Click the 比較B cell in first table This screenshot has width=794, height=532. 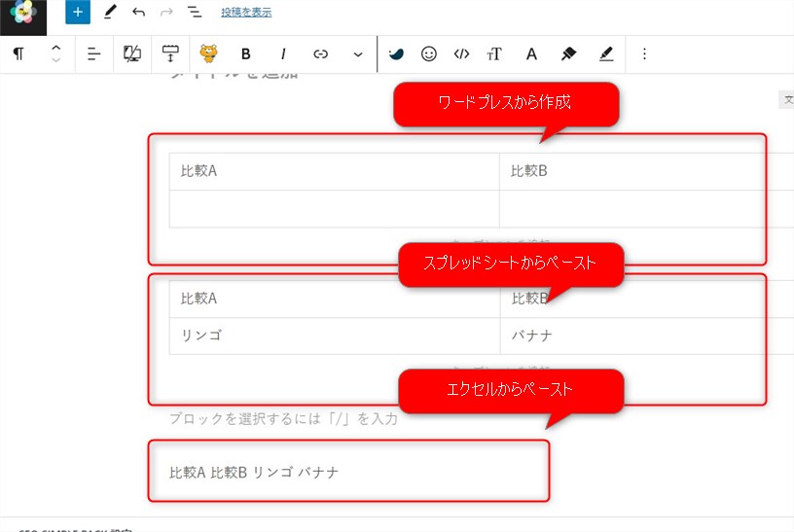647,171
